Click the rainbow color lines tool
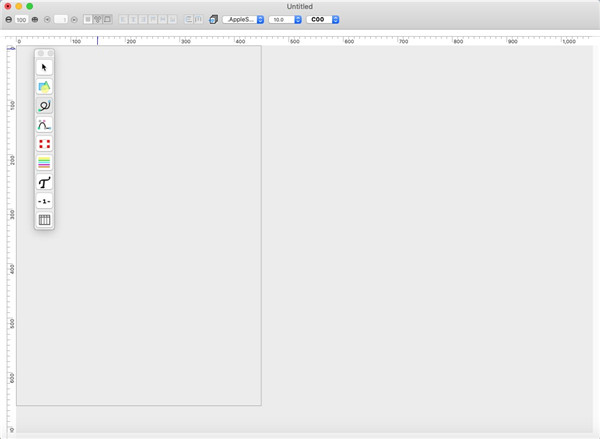 click(44, 162)
